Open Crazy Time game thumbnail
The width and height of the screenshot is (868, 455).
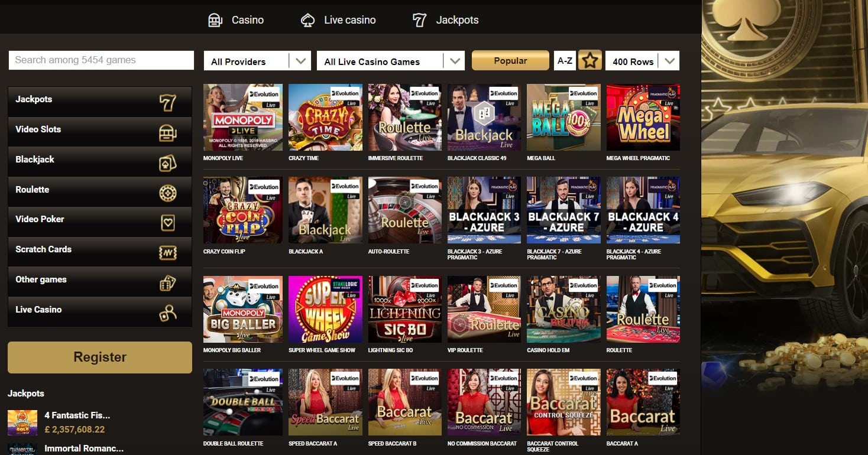click(x=325, y=117)
